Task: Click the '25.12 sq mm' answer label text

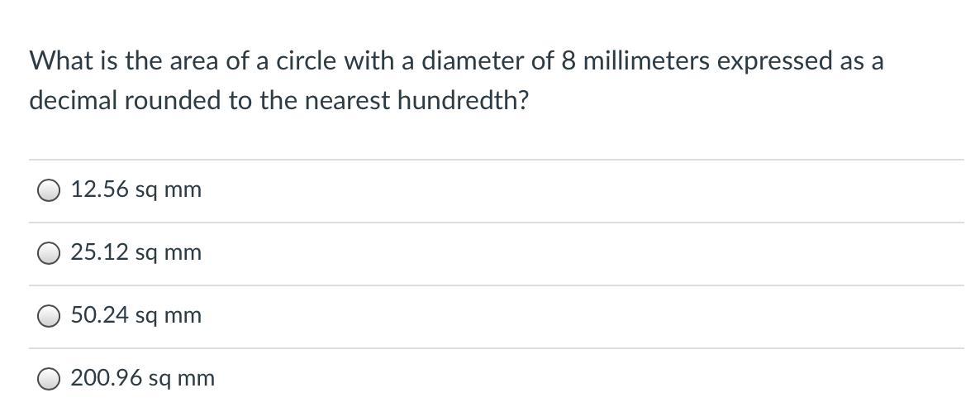Action: click(136, 252)
